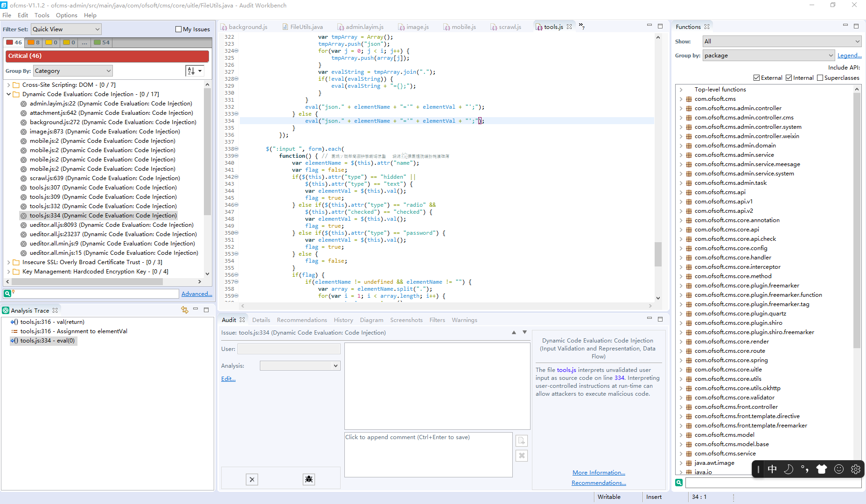Open the Tools menu
This screenshot has height=504, width=866.
42,15
